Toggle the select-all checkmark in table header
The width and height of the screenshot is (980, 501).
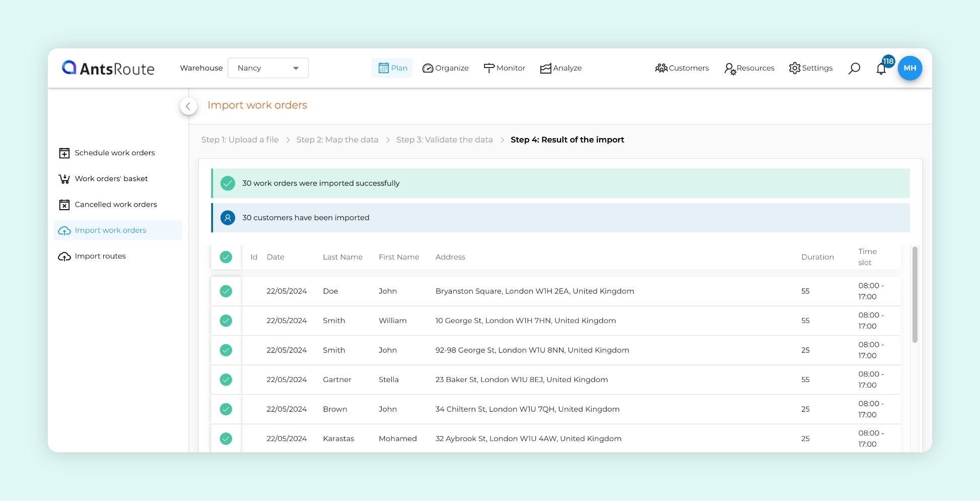226,257
